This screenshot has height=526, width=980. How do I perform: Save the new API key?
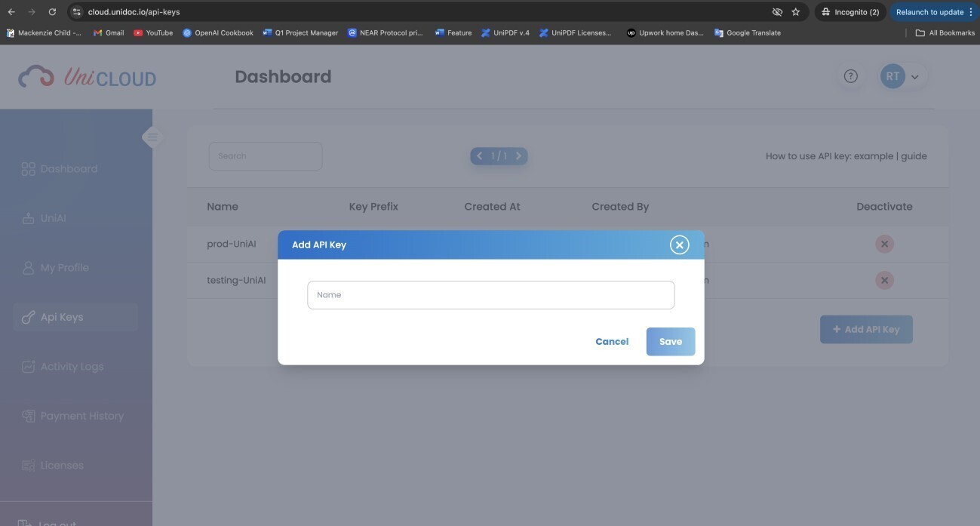coord(669,341)
